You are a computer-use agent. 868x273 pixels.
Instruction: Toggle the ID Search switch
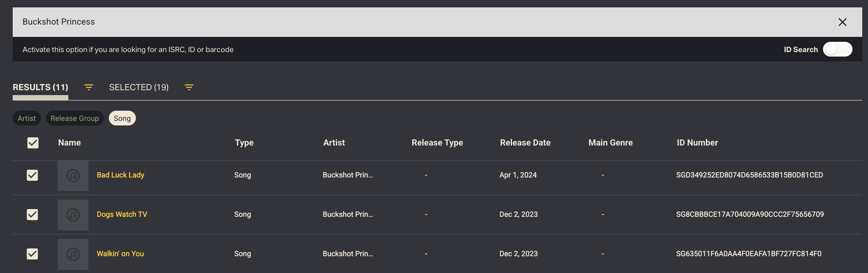(x=837, y=50)
